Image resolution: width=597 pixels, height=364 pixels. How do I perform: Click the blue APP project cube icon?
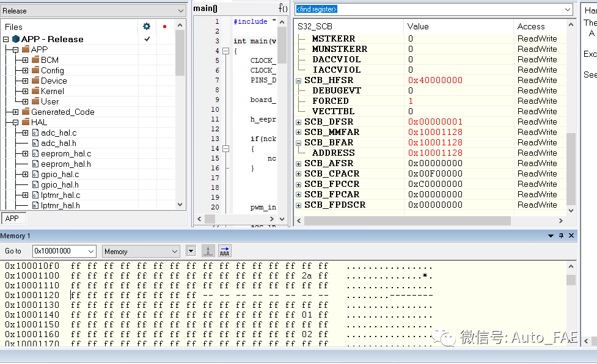coord(15,39)
